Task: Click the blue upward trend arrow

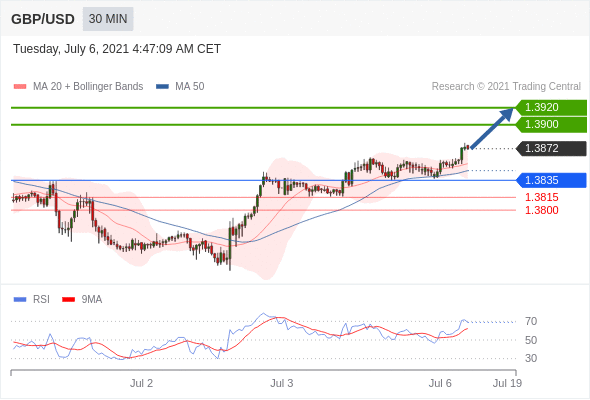Action: click(x=492, y=128)
